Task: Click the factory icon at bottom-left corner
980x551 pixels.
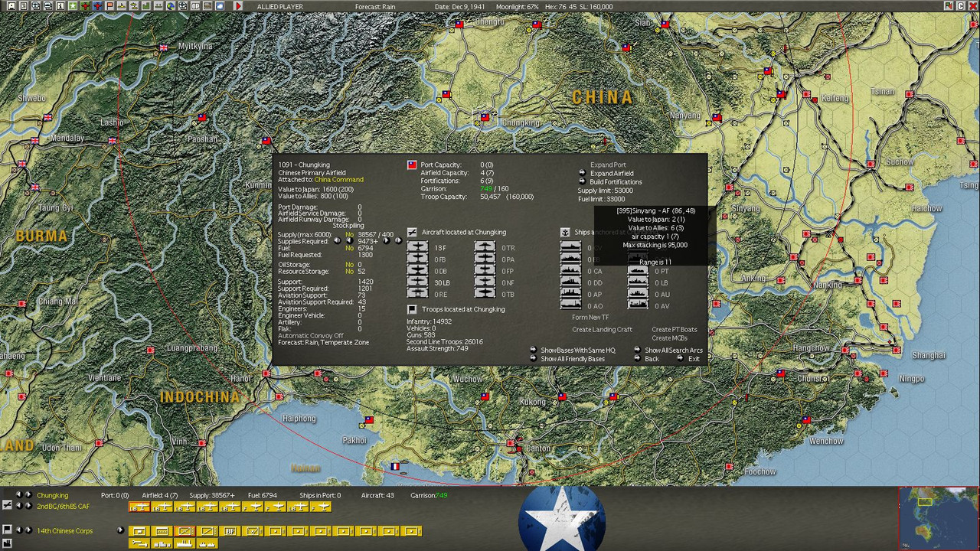Action: pos(7,543)
